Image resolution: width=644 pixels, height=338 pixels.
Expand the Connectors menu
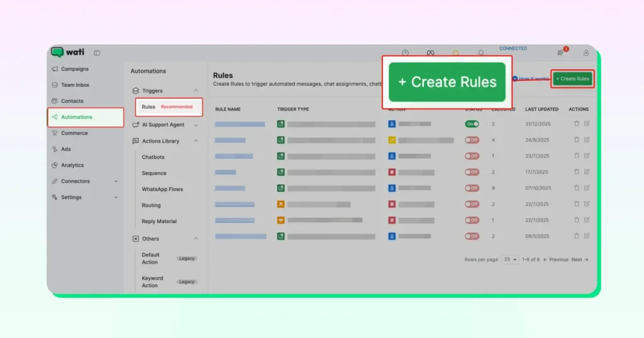coord(116,181)
